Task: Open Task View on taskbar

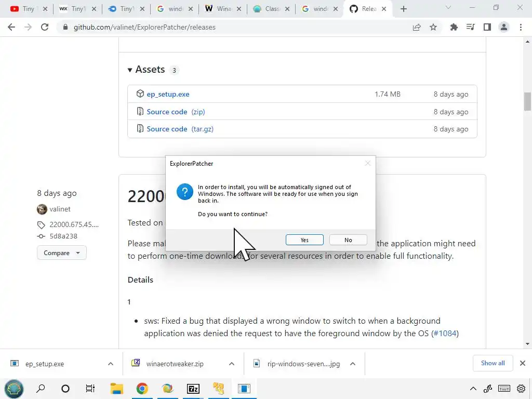Action: (90, 389)
